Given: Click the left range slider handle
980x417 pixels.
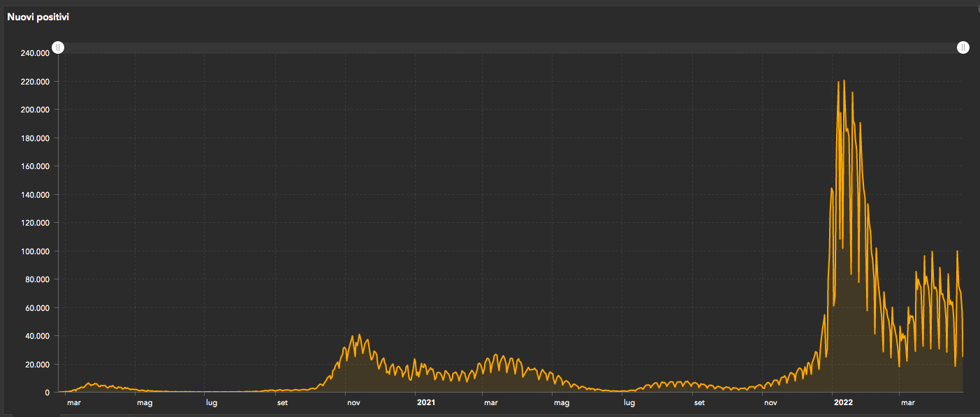Looking at the screenshot, I should coord(59,47).
